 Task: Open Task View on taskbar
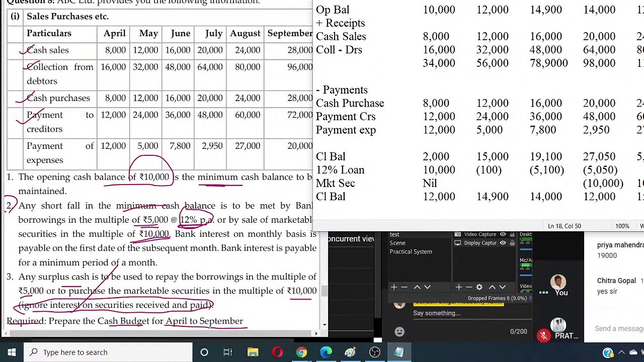228,352
